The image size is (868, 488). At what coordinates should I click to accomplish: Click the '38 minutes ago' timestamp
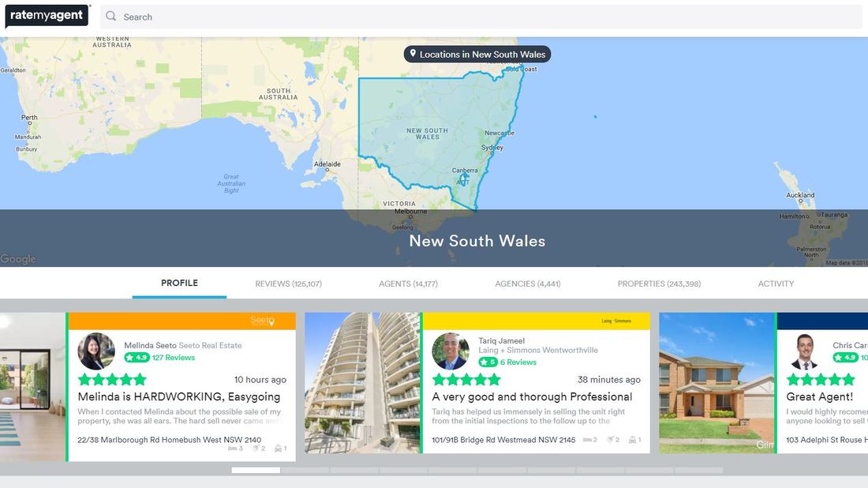[609, 380]
